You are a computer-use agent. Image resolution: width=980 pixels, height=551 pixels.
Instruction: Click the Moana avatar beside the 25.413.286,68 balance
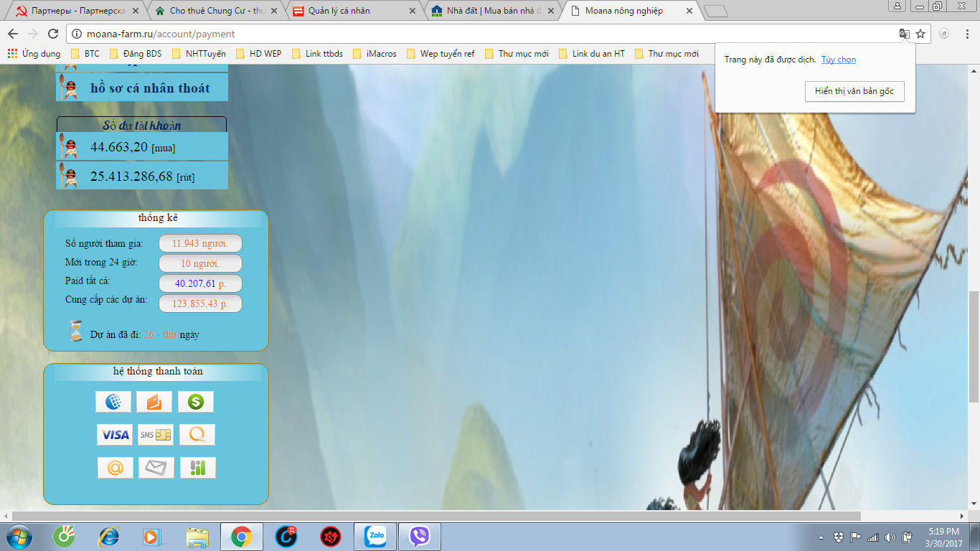click(70, 175)
